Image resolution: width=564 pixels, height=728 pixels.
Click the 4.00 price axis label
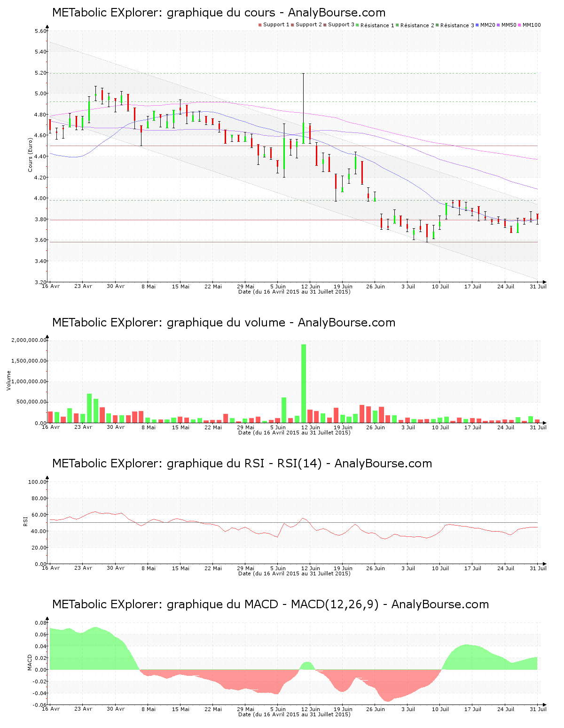pos(41,198)
